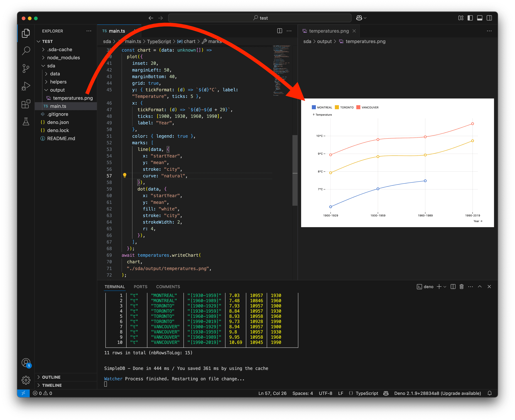This screenshot has width=515, height=420.
Task: Change the LF end of line sequence
Action: click(x=340, y=393)
